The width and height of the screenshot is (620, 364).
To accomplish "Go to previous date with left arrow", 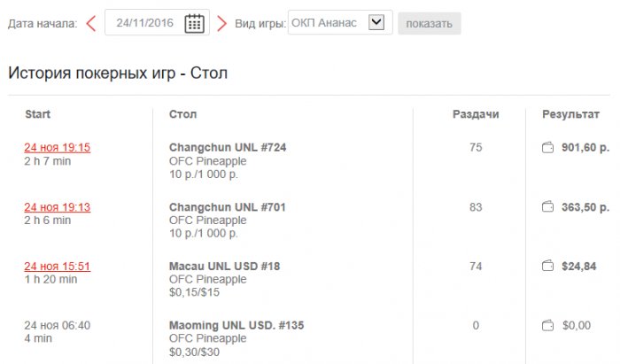I will point(91,23).
